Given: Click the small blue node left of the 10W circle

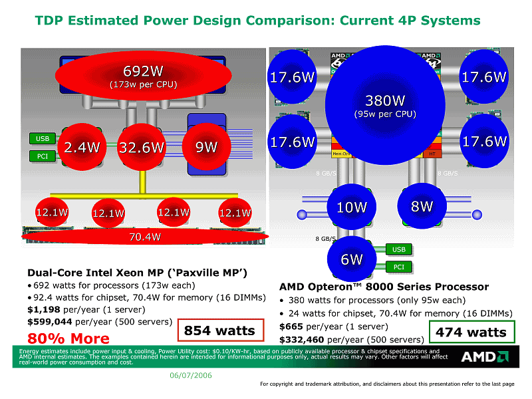Looking at the screenshot, I should (302, 214).
